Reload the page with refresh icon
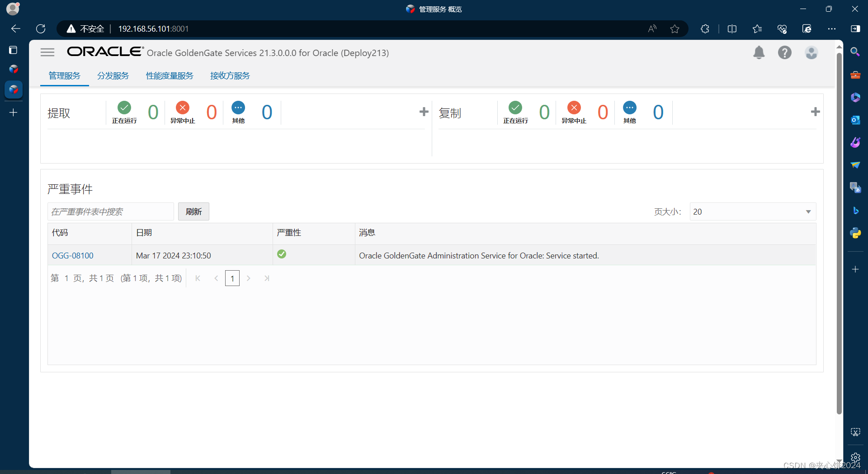The width and height of the screenshot is (868, 474). [x=41, y=29]
